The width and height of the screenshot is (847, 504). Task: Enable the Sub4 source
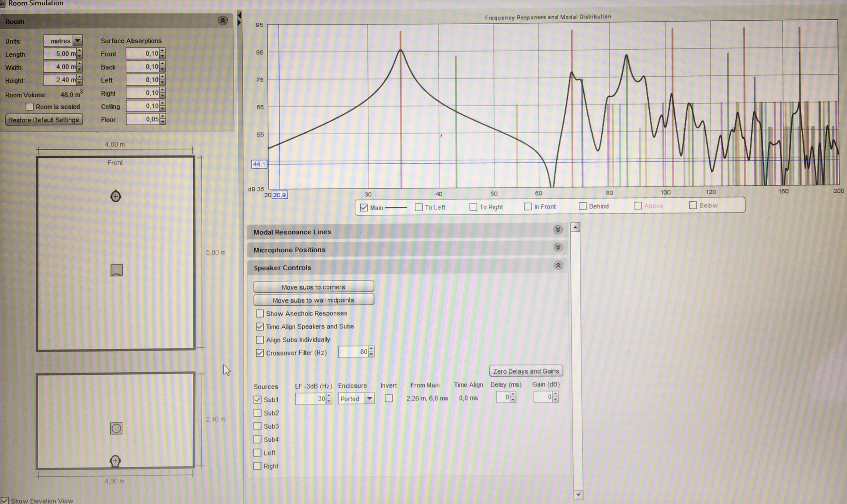[x=258, y=439]
